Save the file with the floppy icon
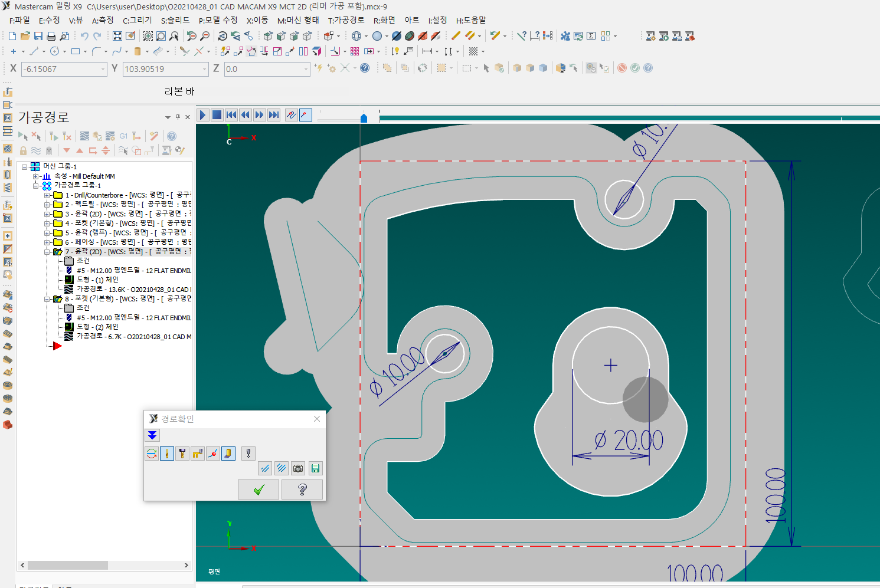 [x=38, y=36]
